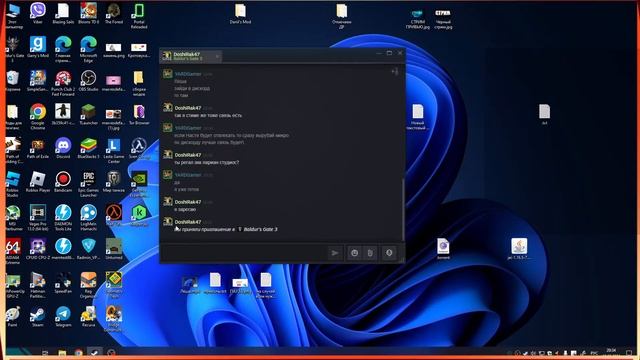Image resolution: width=640 pixels, height=360 pixels.
Task: Launch Punch Club 2 Fast Forward
Action: (x=63, y=83)
